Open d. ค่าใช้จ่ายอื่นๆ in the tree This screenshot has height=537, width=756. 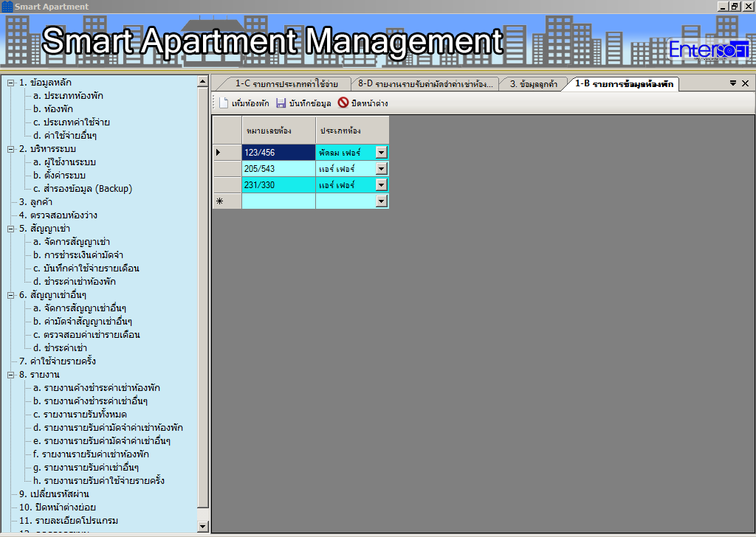pyautogui.click(x=65, y=136)
